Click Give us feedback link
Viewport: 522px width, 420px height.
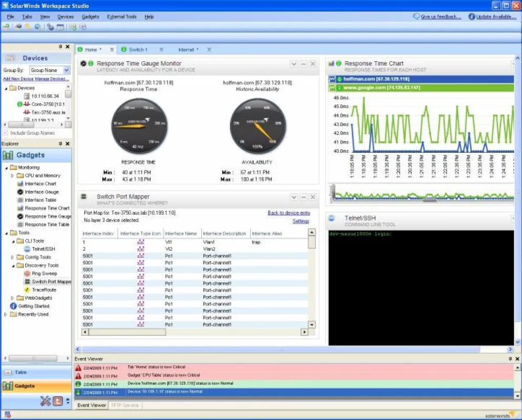pos(441,17)
